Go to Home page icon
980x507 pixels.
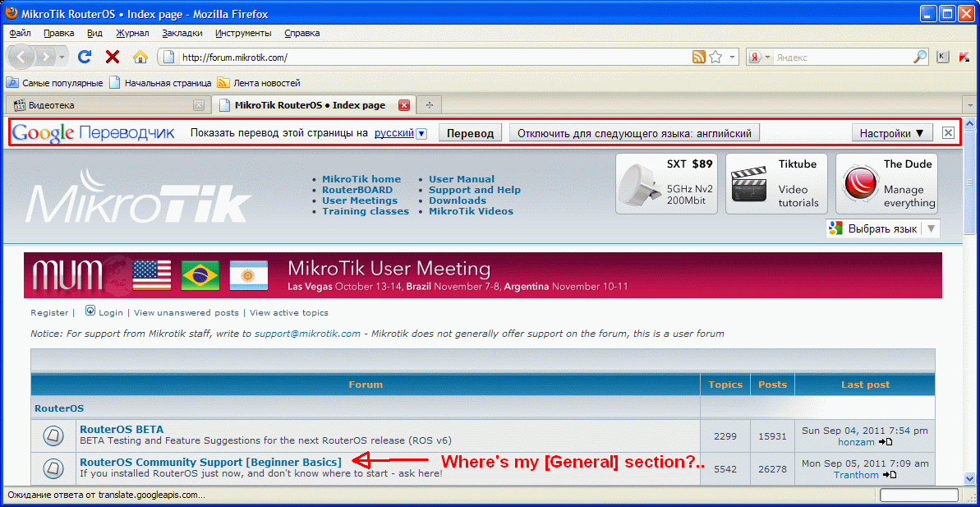tap(140, 57)
